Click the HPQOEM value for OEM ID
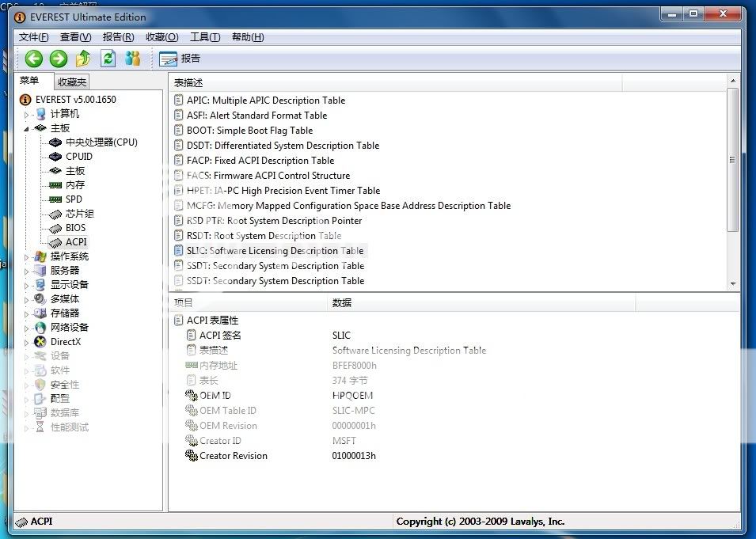Screen dimensions: 756x539 [352, 395]
